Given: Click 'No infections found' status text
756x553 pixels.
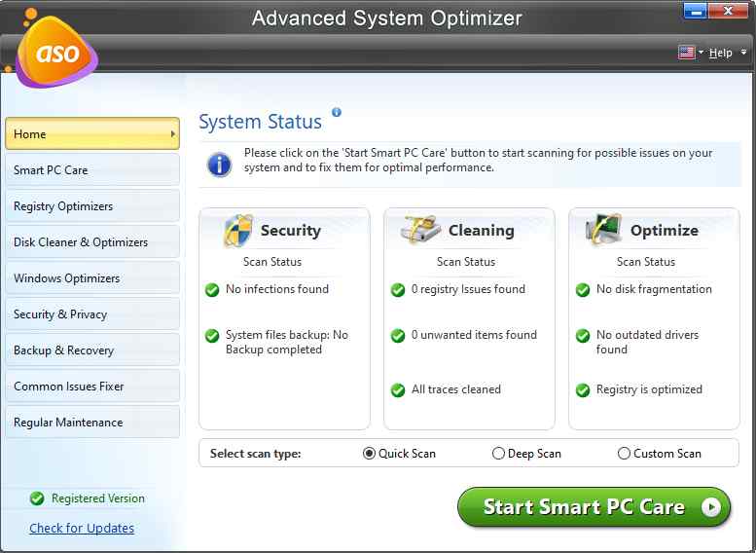Looking at the screenshot, I should 277,289.
